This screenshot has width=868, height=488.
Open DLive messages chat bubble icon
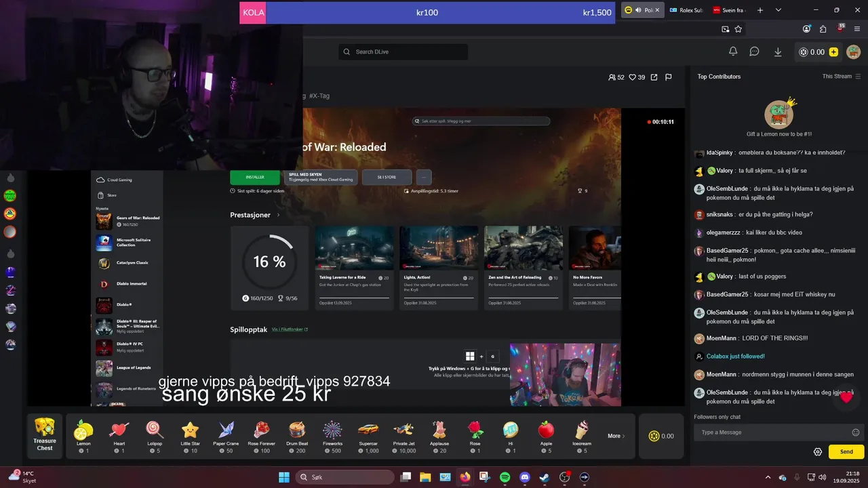pyautogui.click(x=754, y=52)
